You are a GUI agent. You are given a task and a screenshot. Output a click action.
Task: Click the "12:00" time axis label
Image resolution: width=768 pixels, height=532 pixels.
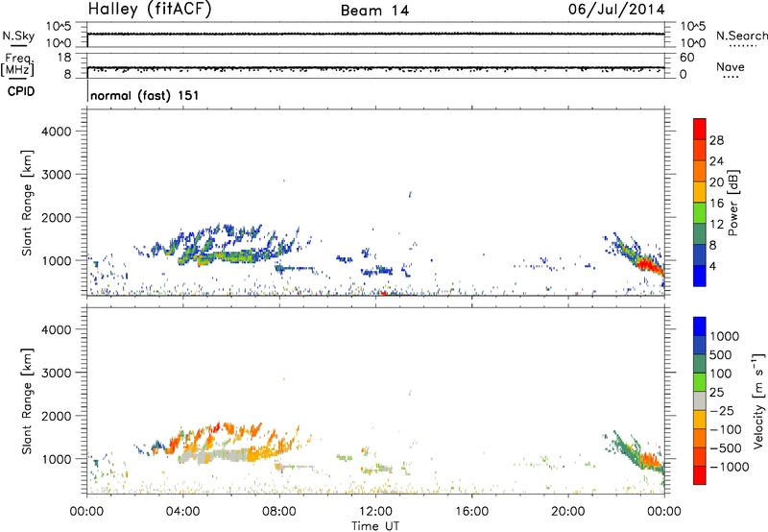[375, 512]
